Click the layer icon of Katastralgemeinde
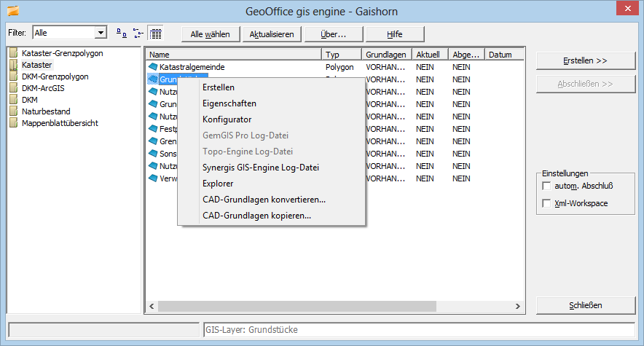This screenshot has height=346, width=644. tap(153, 66)
